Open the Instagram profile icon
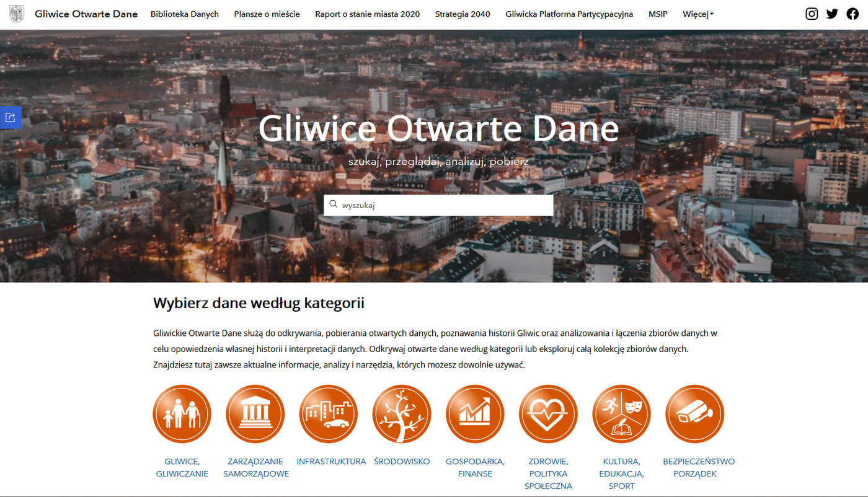Image resolution: width=868 pixels, height=497 pixels. click(x=812, y=14)
